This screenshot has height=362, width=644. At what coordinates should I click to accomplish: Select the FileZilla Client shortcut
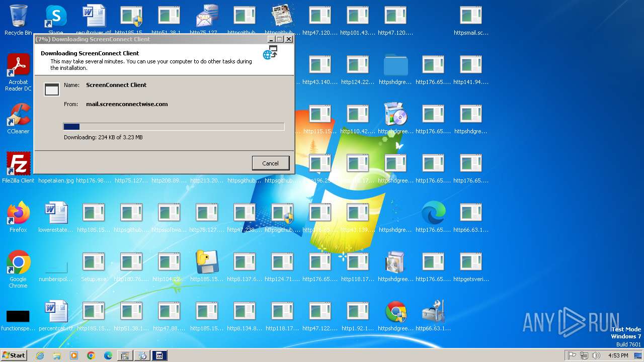coord(18,168)
